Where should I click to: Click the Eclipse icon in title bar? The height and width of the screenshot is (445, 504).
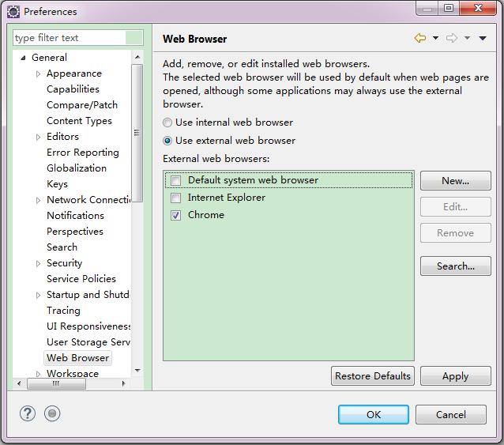tap(13, 12)
